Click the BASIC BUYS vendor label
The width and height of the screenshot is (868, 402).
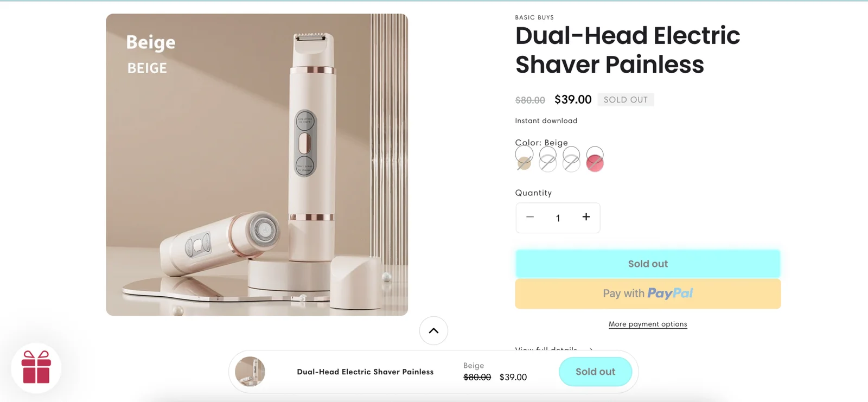[x=534, y=17]
